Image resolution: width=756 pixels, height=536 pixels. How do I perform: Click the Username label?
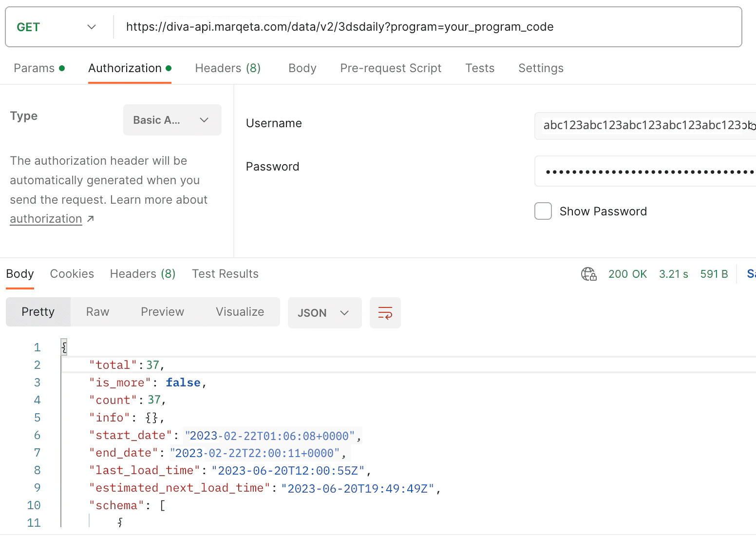tap(274, 123)
